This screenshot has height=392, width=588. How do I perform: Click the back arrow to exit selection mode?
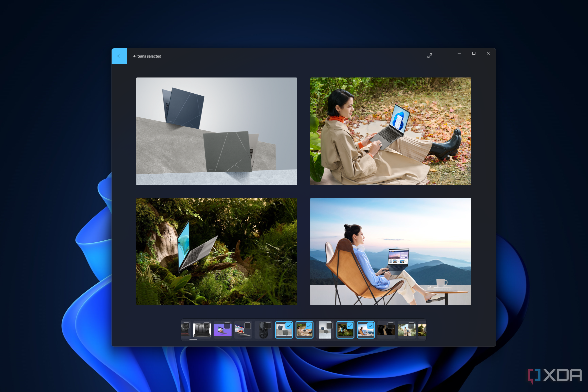pos(119,56)
